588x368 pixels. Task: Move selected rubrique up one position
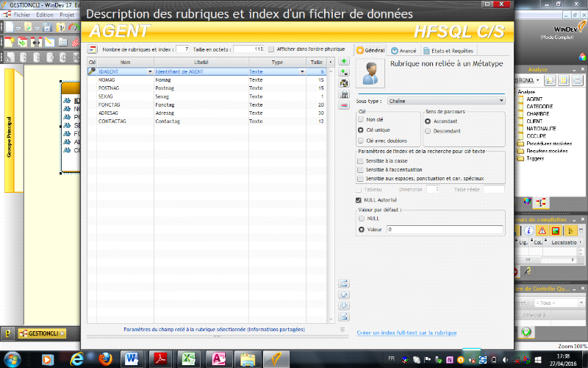pos(344,294)
